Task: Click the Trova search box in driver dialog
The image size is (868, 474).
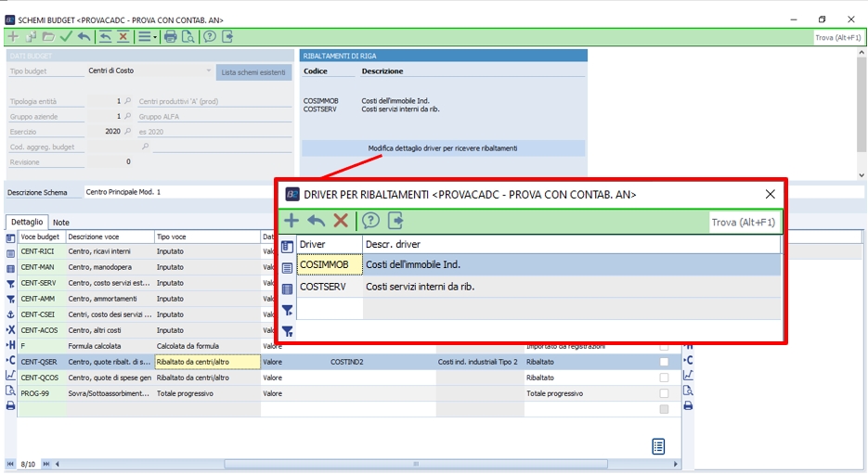Action: [x=744, y=223]
